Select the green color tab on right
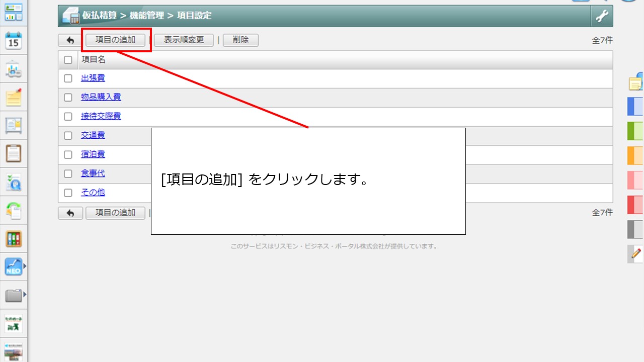The width and height of the screenshot is (644, 362). [x=635, y=131]
